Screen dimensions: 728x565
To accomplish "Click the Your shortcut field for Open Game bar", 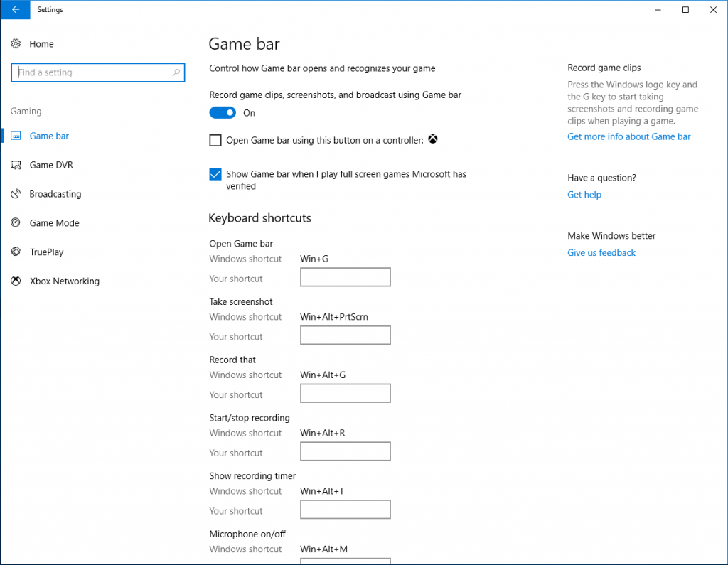I will pyautogui.click(x=345, y=276).
